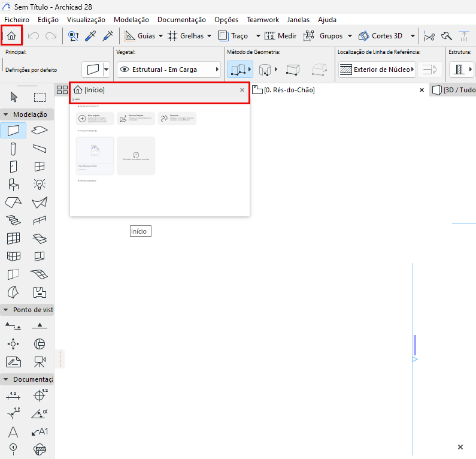The width and height of the screenshot is (476, 459).
Task: Toggle layer visibility eye icon
Action: [125, 70]
